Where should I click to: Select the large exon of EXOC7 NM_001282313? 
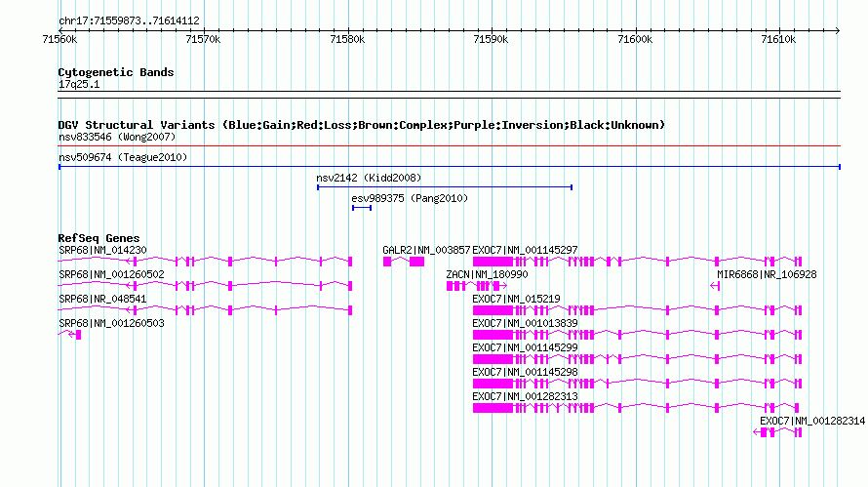[493, 408]
